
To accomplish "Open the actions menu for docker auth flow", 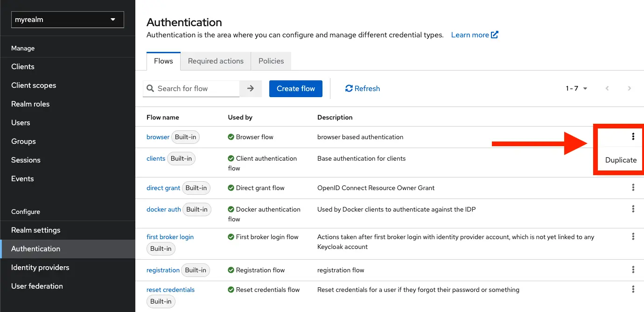I will (x=633, y=209).
